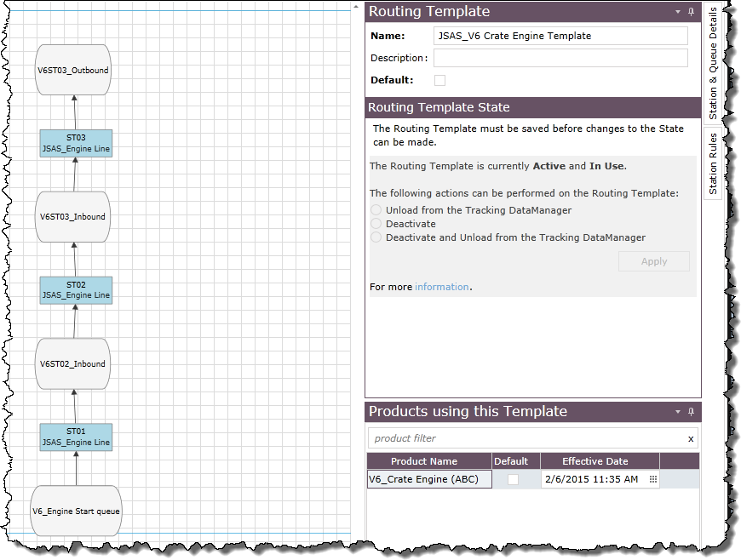Viewport: 741px width, 560px height.
Task: Select the V6ST03_Outbound queue node
Action: [73, 70]
